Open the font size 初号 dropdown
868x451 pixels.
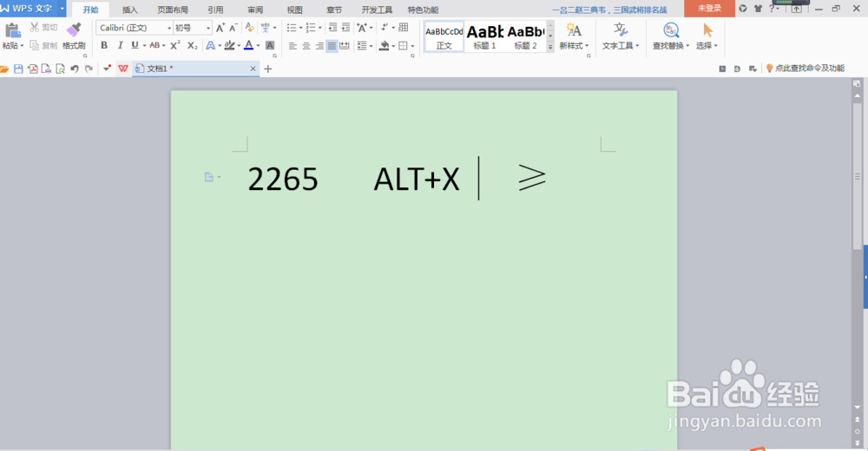click(208, 28)
